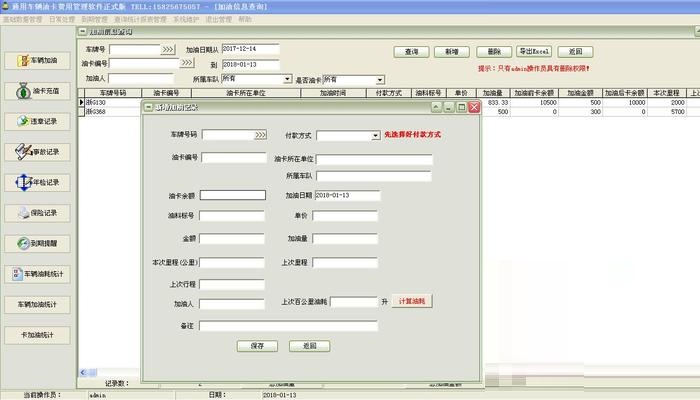Click the minus icon on the dialog title

click(x=149, y=107)
